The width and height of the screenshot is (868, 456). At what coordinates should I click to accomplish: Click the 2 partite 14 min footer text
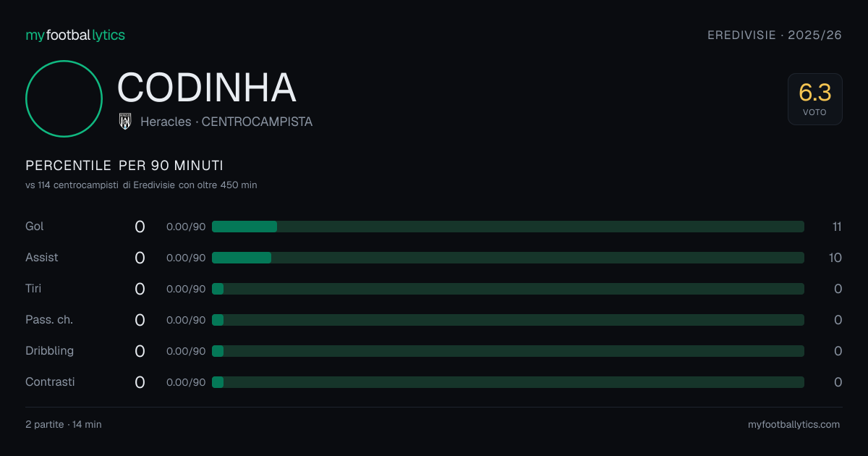click(64, 425)
